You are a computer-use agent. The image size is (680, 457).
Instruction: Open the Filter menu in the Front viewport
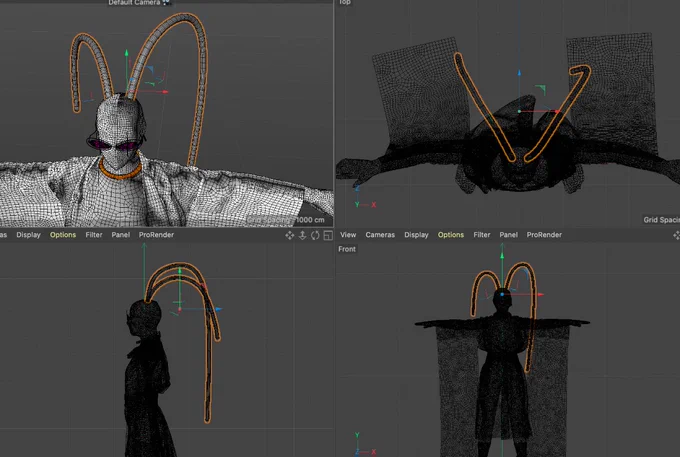pyautogui.click(x=481, y=235)
